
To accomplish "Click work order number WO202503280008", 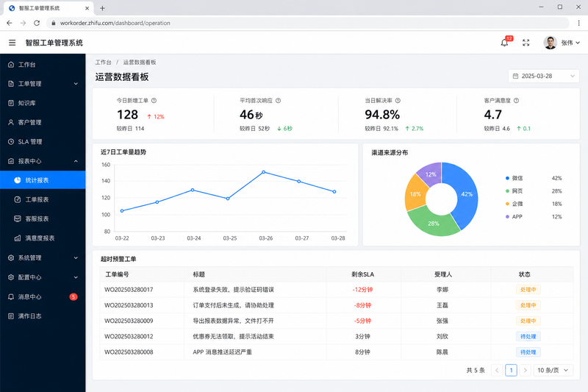I will point(129,352).
